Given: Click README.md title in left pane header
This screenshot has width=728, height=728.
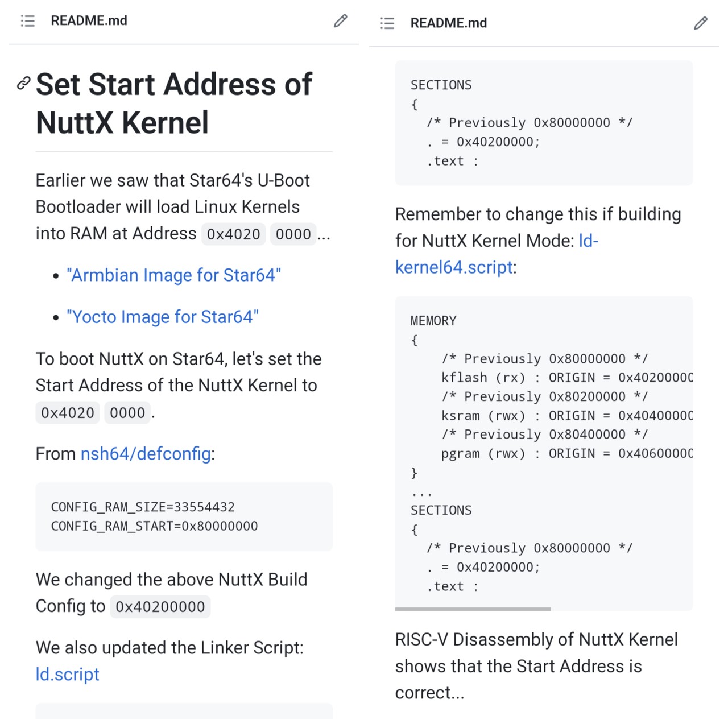Looking at the screenshot, I should [89, 21].
